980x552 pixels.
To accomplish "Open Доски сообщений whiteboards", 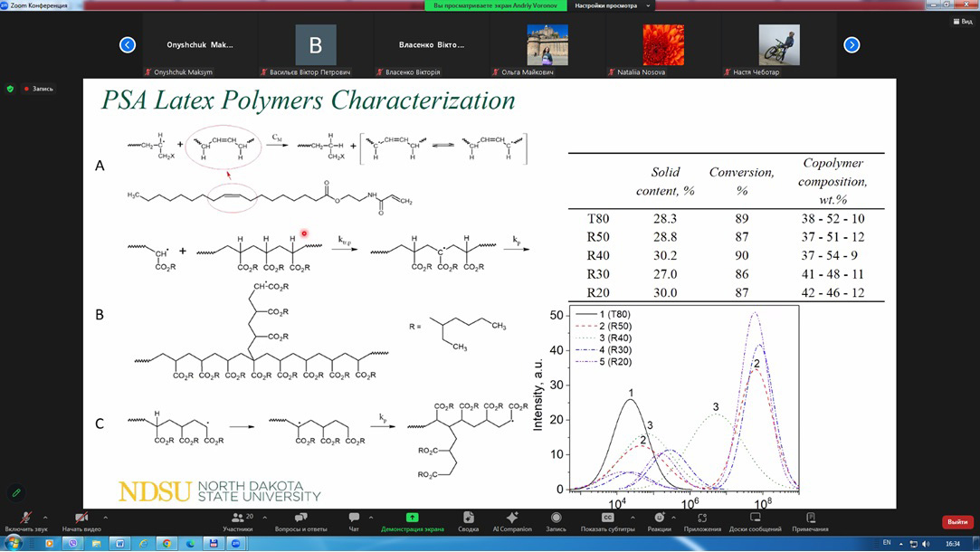I will point(755,520).
